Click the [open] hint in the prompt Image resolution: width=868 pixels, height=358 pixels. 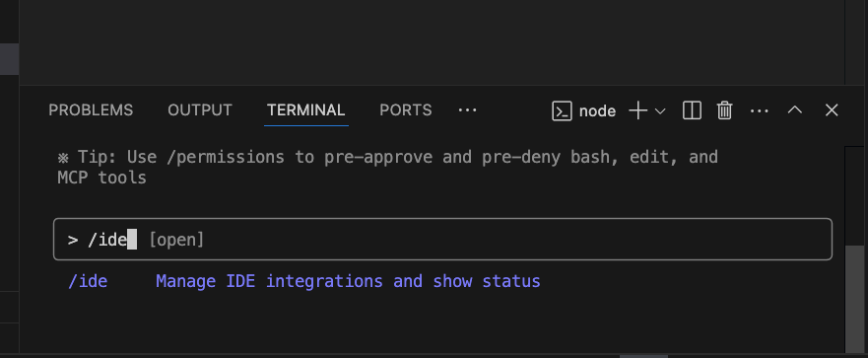[176, 240]
